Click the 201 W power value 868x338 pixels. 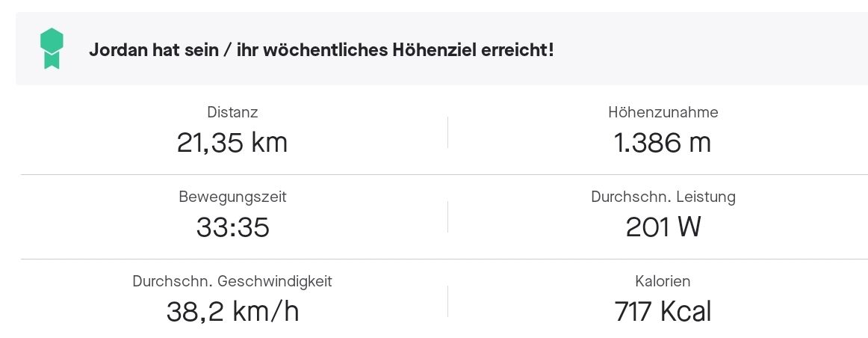663,227
